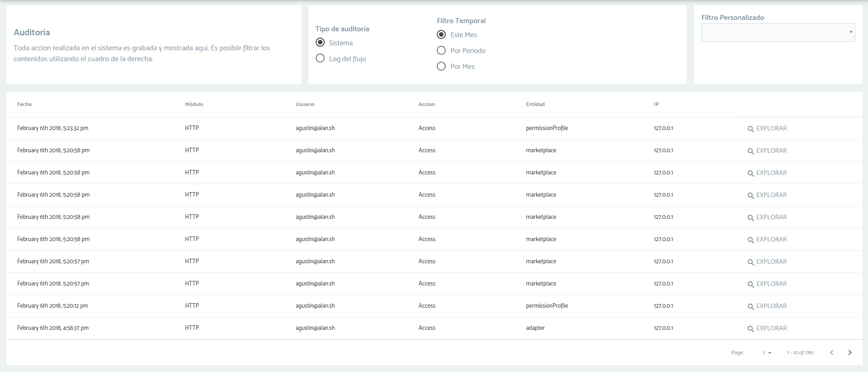Click HTTP in the 4:56:37 pm row
The width and height of the screenshot is (868, 372).
(192, 328)
